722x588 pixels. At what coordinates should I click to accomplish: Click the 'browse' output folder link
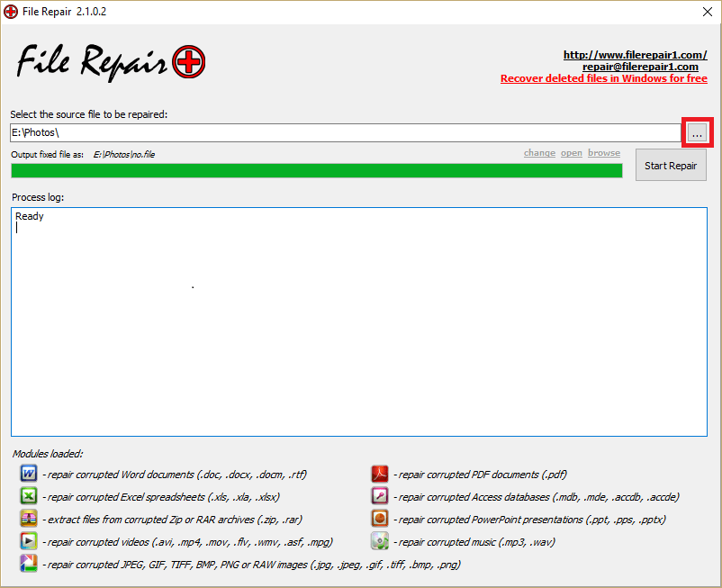click(604, 153)
